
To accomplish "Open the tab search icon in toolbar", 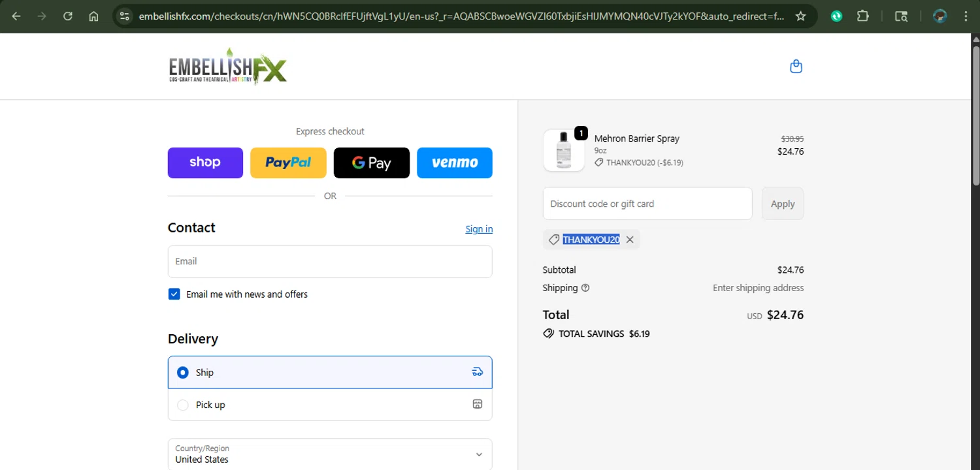I will point(901,16).
